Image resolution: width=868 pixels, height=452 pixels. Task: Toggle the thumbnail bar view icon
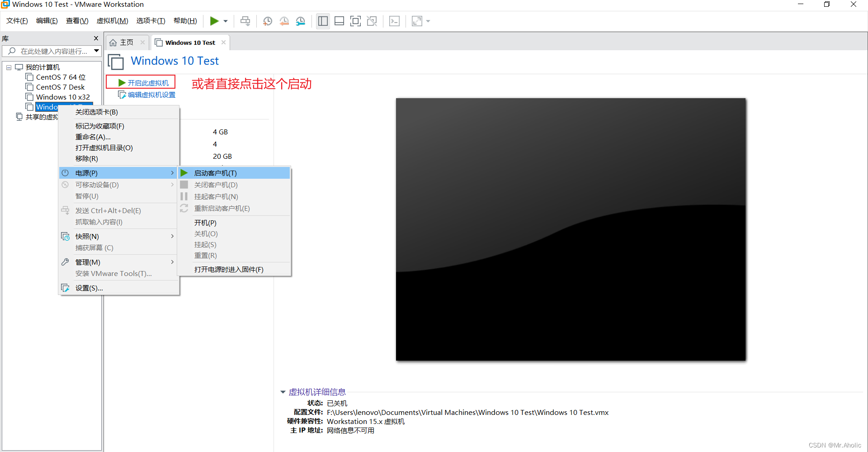[339, 21]
